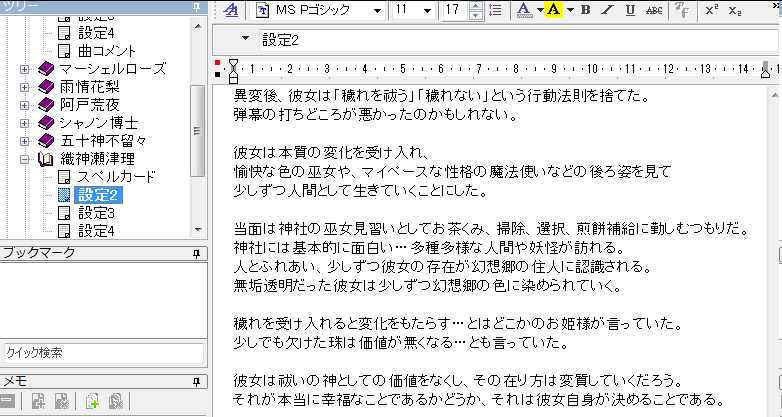
Task: Apply the yellow highlight color
Action: point(554,10)
